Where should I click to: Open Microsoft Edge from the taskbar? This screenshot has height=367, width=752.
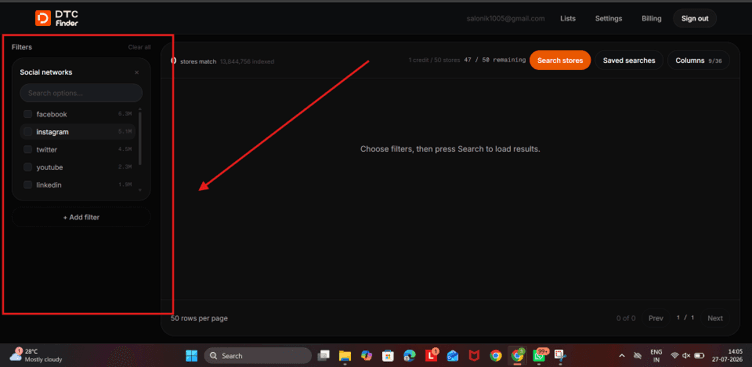[409, 355]
